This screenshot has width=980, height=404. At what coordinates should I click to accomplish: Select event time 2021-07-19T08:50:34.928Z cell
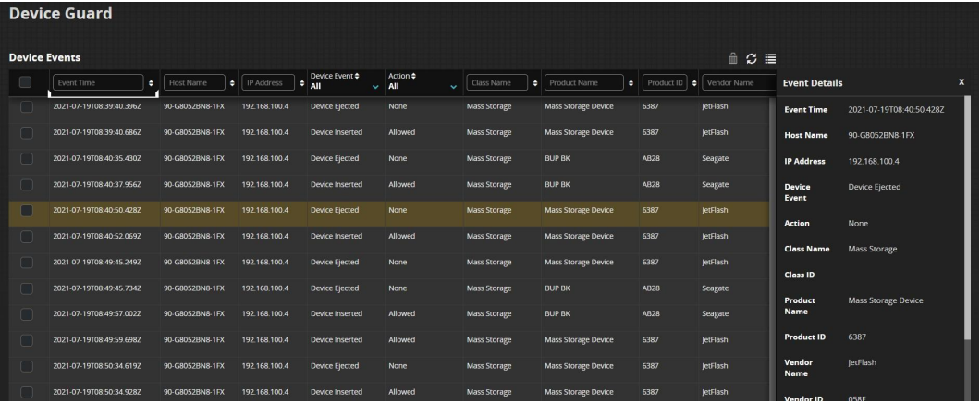click(97, 392)
